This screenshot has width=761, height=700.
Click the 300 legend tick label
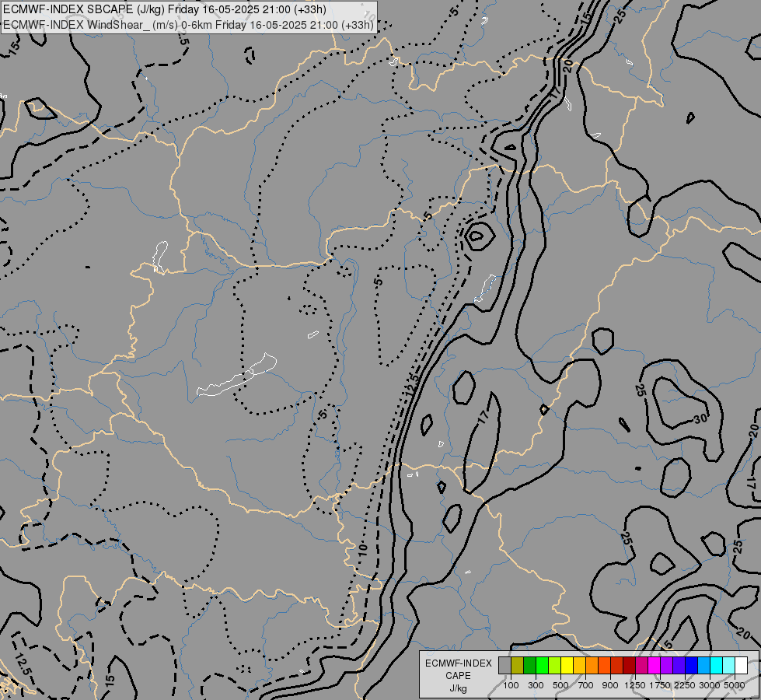[x=536, y=685]
